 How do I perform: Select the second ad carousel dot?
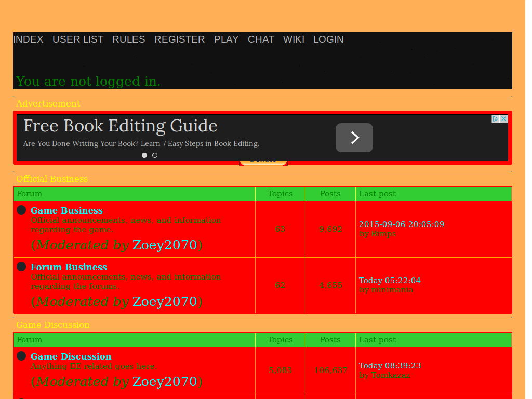click(x=155, y=155)
